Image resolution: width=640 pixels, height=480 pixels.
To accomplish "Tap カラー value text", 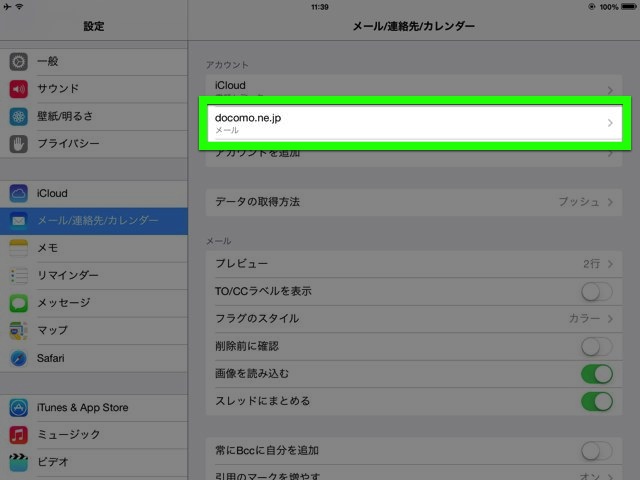I will 584,319.
